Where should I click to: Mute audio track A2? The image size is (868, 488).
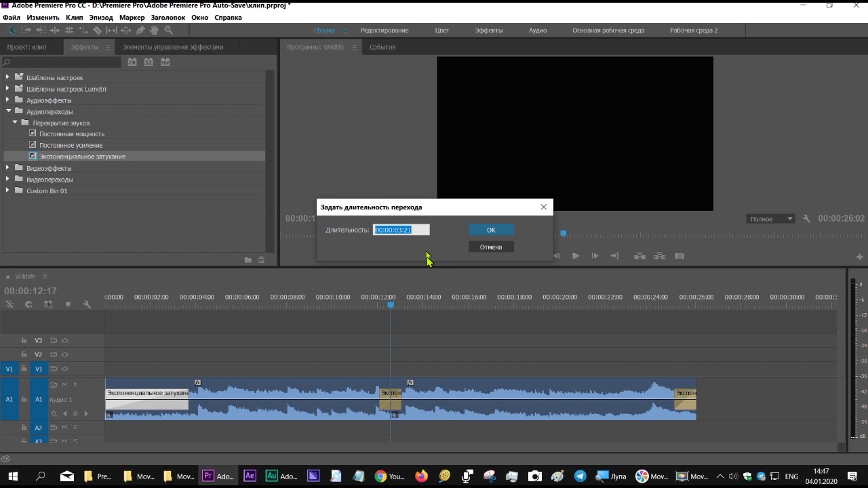[64, 428]
